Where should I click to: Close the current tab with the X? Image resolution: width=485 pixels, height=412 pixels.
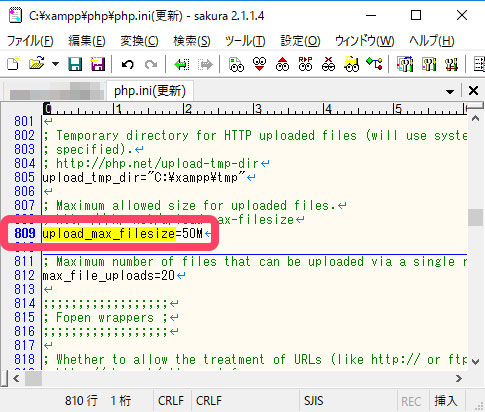[473, 91]
